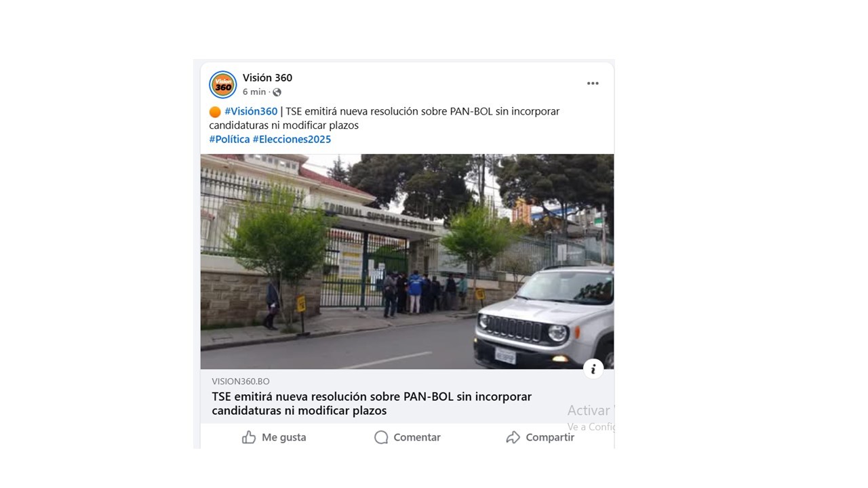Click the post caption text about TSE

click(384, 118)
